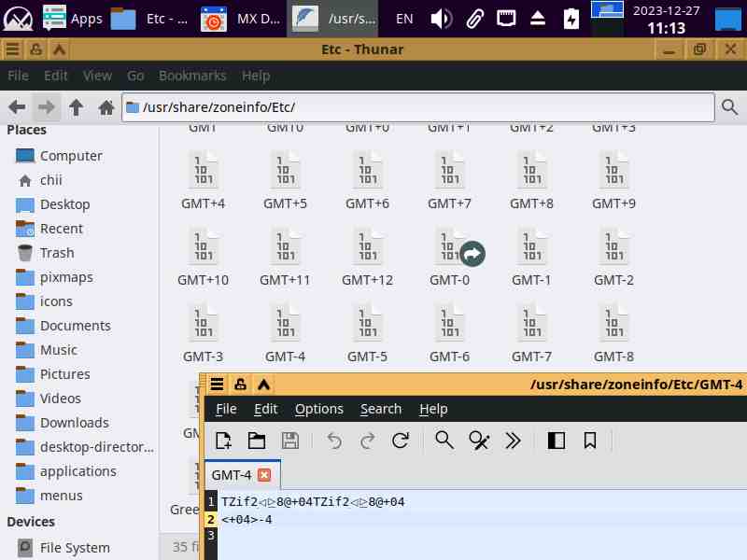Select the GMT-0 symlink file

(x=449, y=258)
